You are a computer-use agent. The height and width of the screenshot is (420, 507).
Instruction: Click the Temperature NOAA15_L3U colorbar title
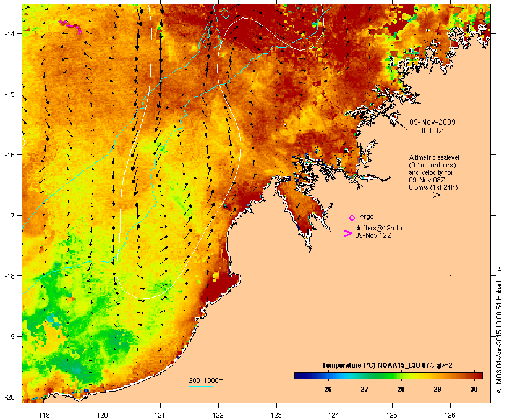pos(387,366)
